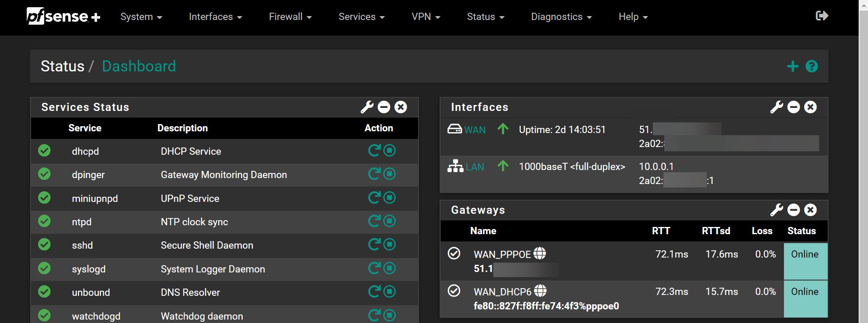Click the logout icon in top bar
Screen dimensions: 868x323
pos(822,16)
